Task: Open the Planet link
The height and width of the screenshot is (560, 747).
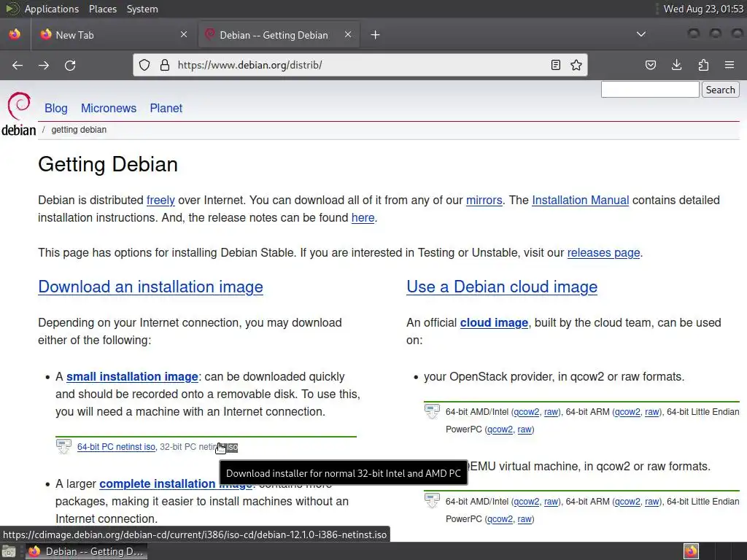Action: point(166,108)
